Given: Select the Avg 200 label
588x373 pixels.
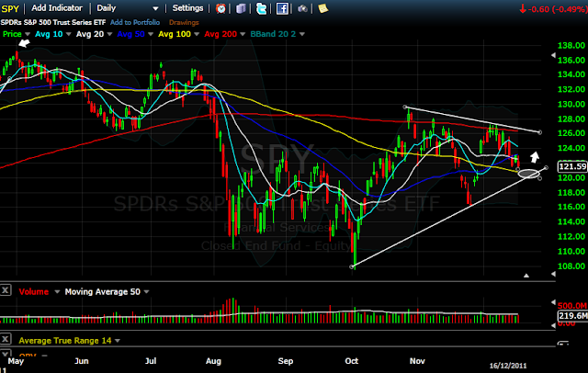Looking at the screenshot, I should click(x=220, y=34).
